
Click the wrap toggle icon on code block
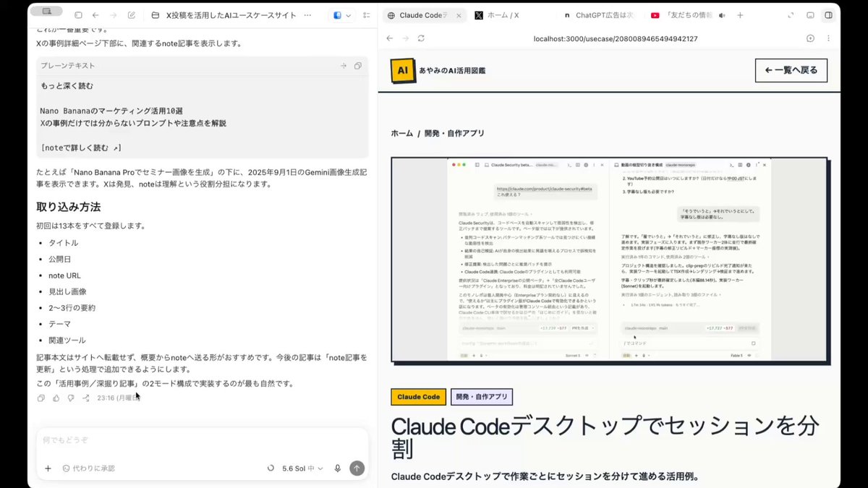point(343,66)
